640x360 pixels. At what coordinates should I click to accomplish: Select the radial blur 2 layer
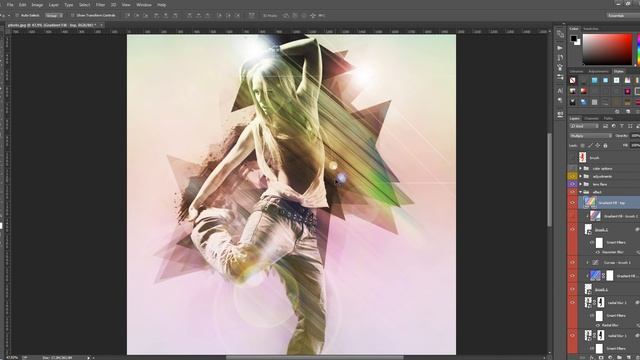(609, 302)
